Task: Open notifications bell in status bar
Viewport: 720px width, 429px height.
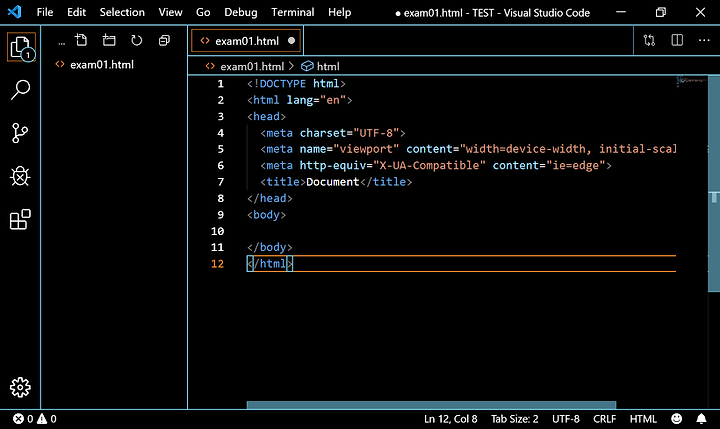Action: click(701, 418)
